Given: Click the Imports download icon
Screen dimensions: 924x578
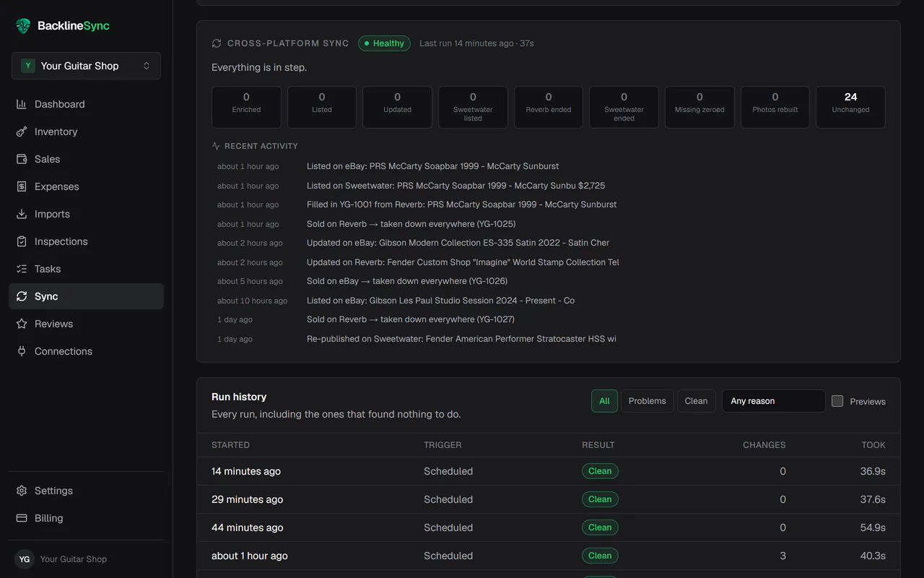Looking at the screenshot, I should point(22,214).
